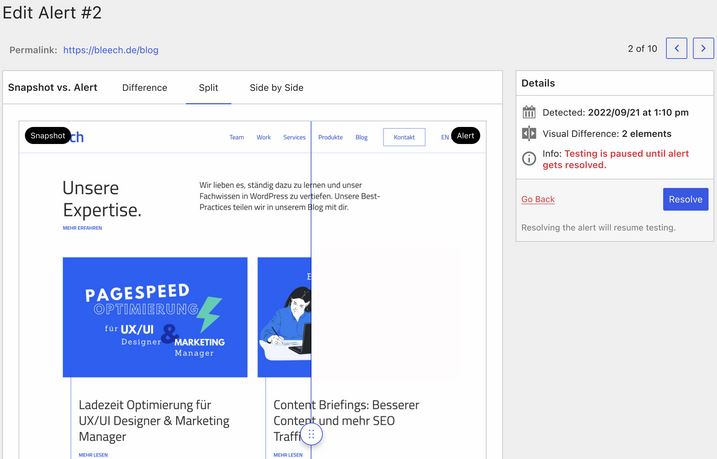Grab the split comparison slider handle
Image resolution: width=717 pixels, height=459 pixels.
[x=311, y=434]
